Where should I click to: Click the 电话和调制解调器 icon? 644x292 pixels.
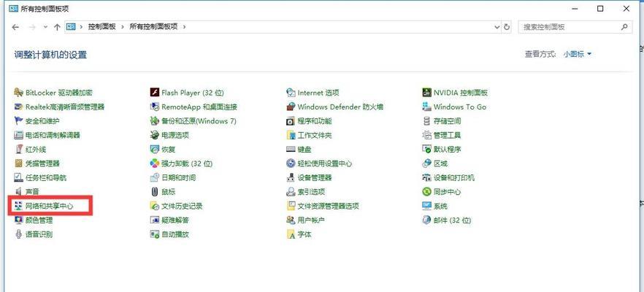[18, 135]
